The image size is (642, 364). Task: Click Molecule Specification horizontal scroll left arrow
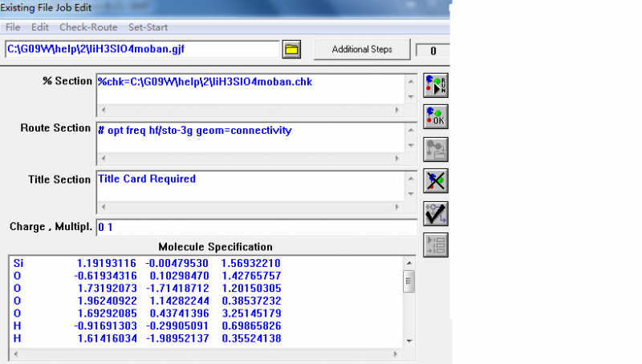pos(15,354)
